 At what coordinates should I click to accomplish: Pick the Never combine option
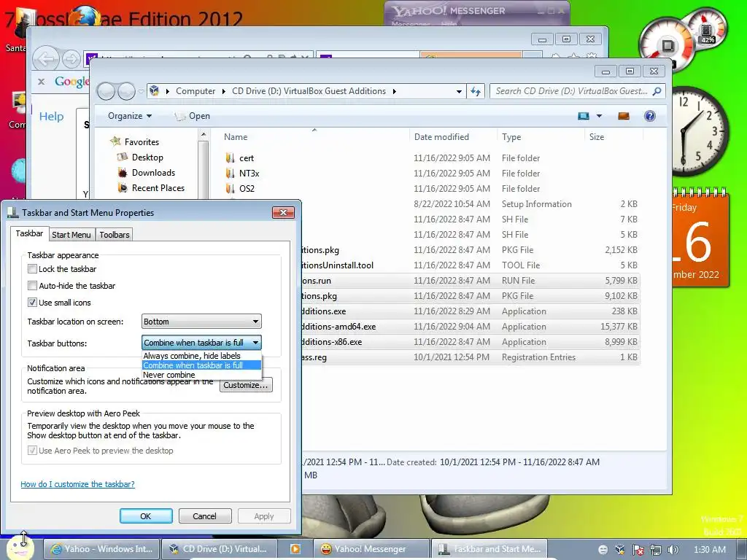(x=201, y=375)
